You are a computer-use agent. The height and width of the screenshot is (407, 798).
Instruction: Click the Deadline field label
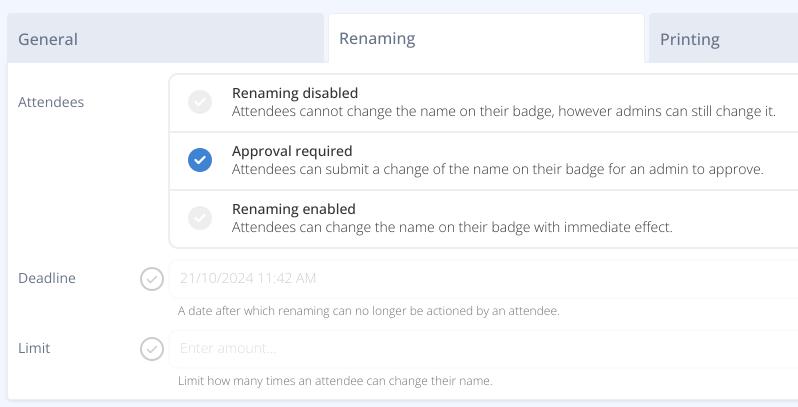tap(47, 278)
